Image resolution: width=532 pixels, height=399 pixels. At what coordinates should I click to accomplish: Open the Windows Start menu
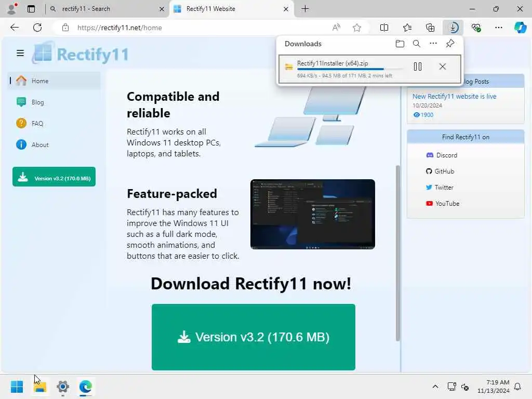(x=17, y=387)
